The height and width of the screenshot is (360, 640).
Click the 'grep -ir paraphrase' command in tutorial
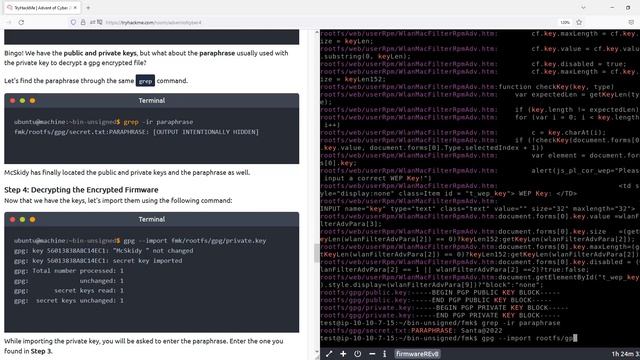158,122
